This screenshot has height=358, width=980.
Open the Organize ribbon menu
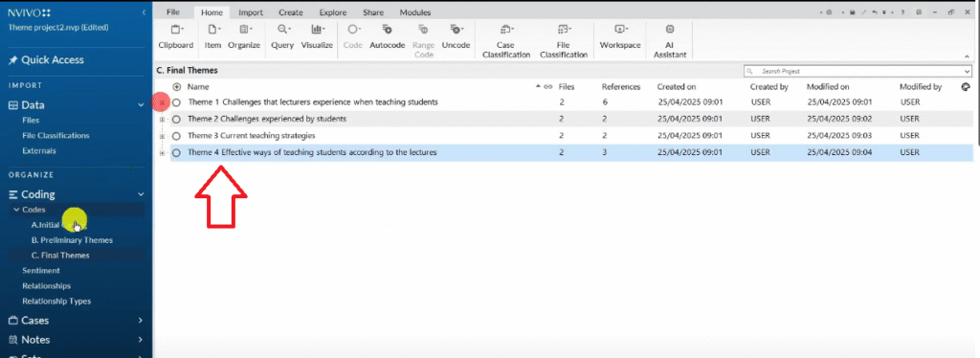(244, 37)
